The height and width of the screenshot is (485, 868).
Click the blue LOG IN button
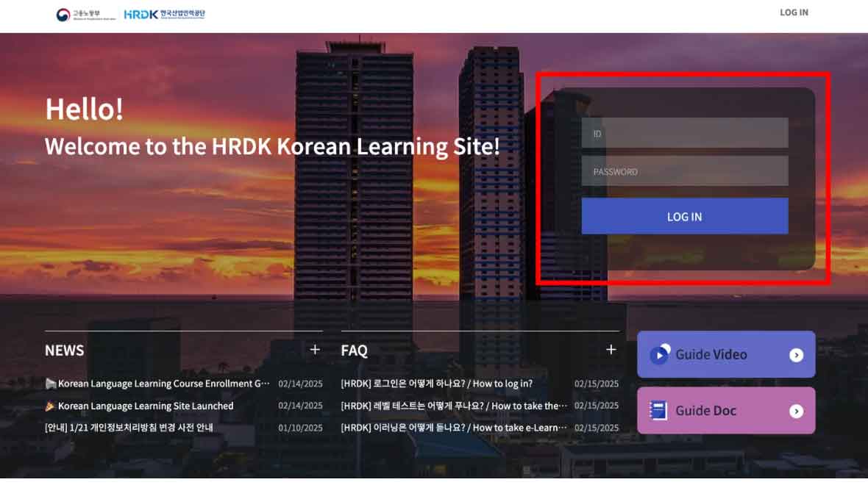click(x=684, y=216)
